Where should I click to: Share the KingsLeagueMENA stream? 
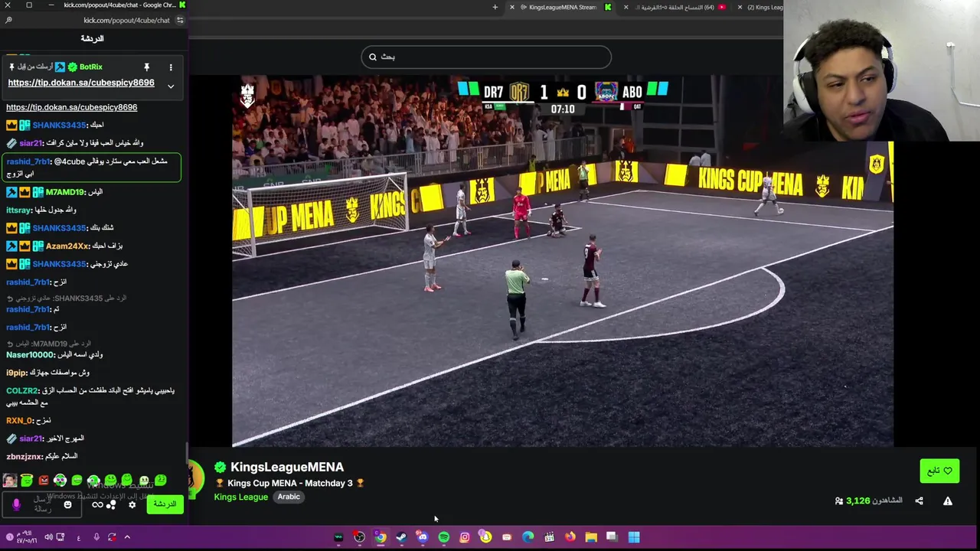click(919, 500)
